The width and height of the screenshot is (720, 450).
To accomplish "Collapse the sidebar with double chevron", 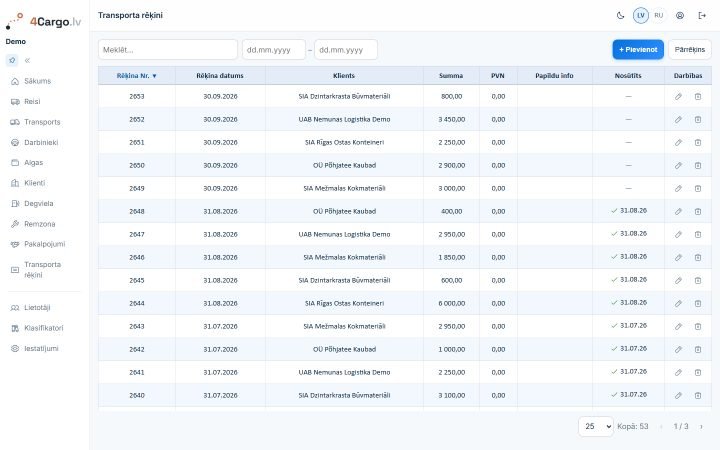I will click(28, 60).
